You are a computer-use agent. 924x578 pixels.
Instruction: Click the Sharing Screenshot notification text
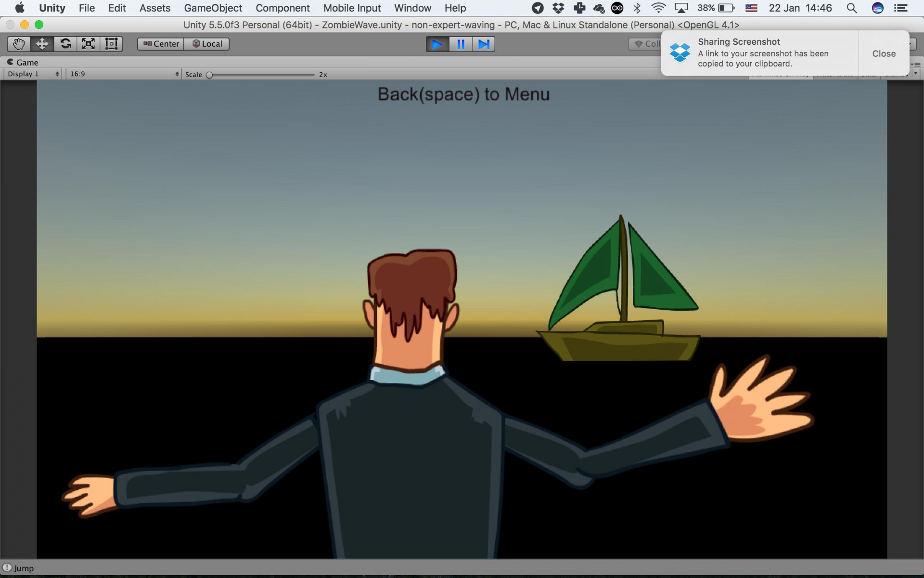739,42
